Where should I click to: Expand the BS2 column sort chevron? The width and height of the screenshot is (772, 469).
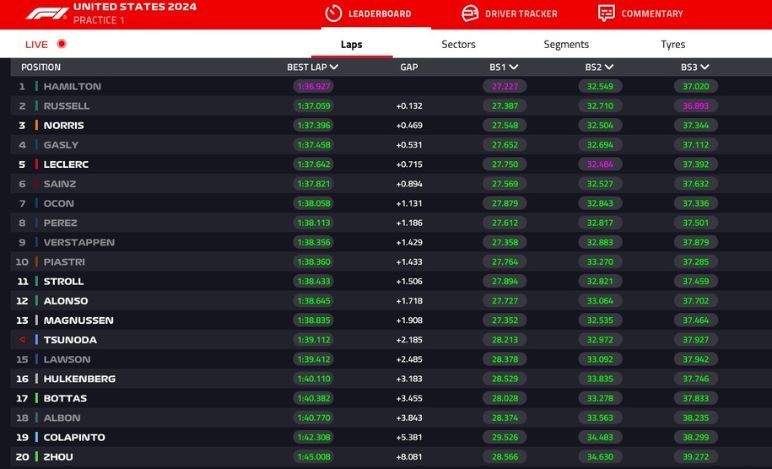[610, 67]
